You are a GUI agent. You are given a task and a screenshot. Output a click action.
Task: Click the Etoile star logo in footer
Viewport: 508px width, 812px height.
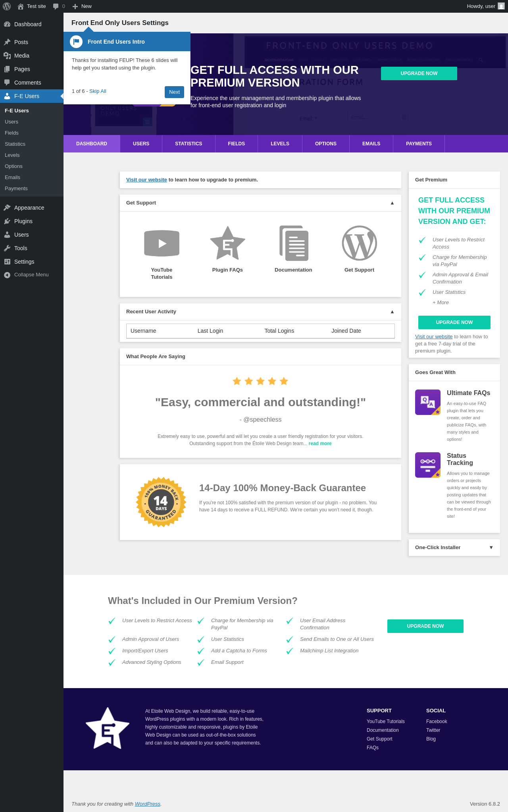click(x=108, y=728)
